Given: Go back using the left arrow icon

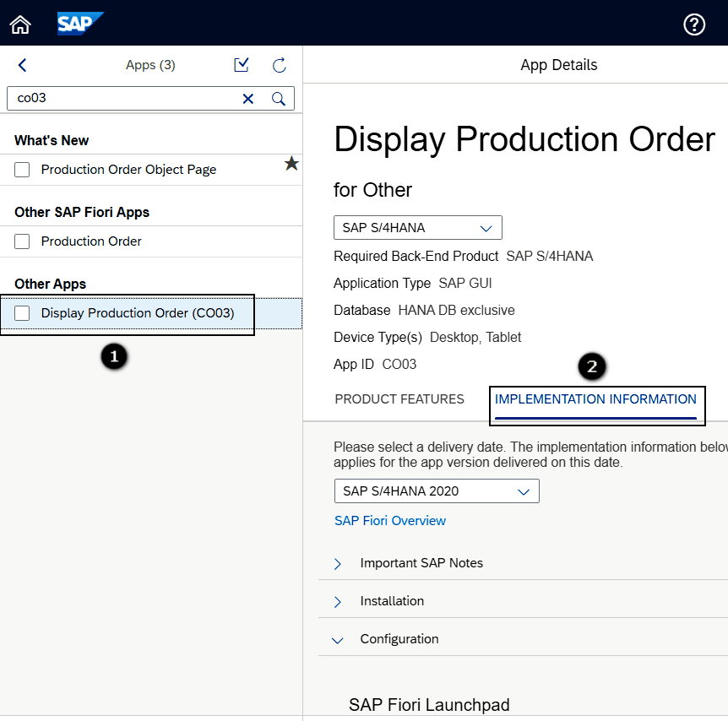Looking at the screenshot, I should coord(23,65).
